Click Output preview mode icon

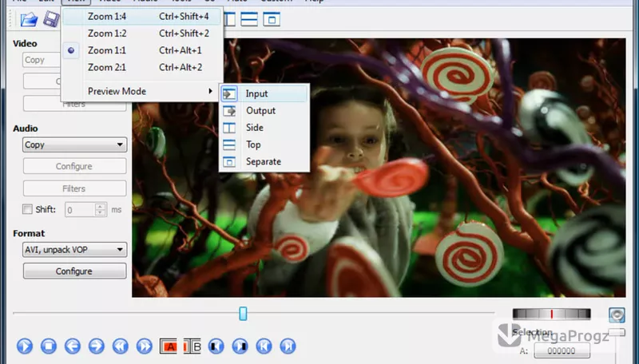pyautogui.click(x=229, y=111)
